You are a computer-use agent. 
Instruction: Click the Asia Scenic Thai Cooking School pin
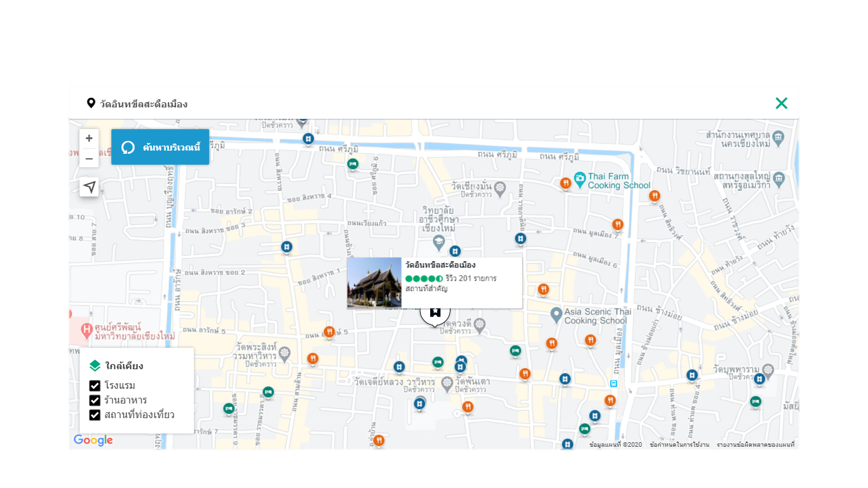pyautogui.click(x=556, y=315)
